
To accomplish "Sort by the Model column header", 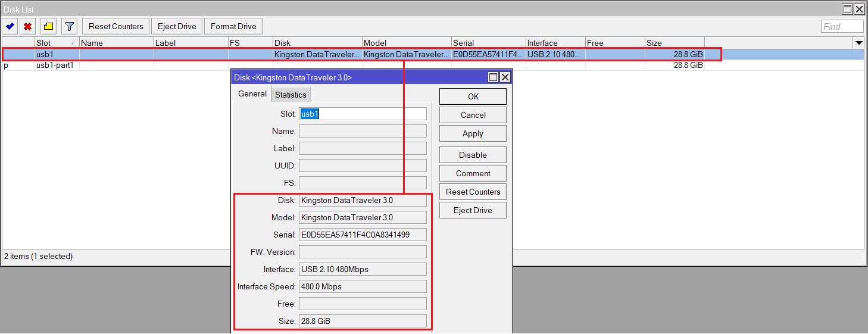I will 407,43.
